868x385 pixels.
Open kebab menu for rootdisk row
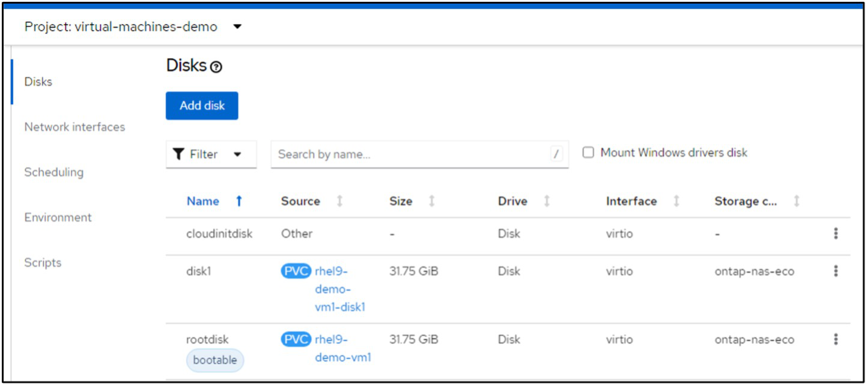click(x=836, y=340)
